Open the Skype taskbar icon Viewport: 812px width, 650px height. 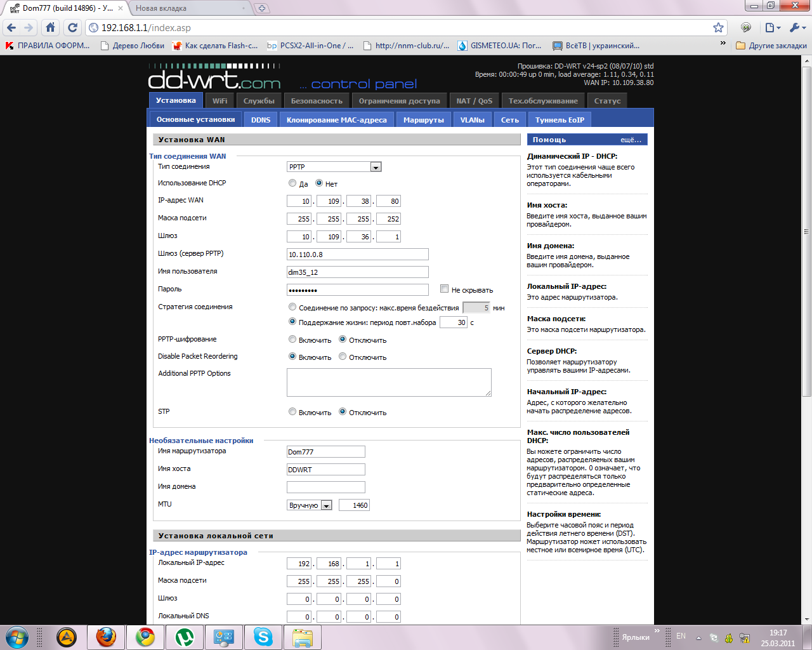click(x=263, y=637)
